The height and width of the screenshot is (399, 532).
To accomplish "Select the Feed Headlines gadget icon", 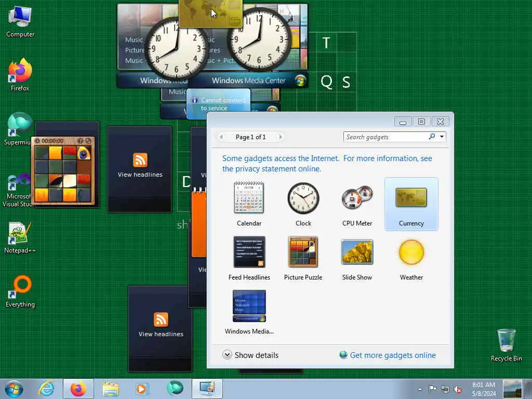I will [x=249, y=252].
